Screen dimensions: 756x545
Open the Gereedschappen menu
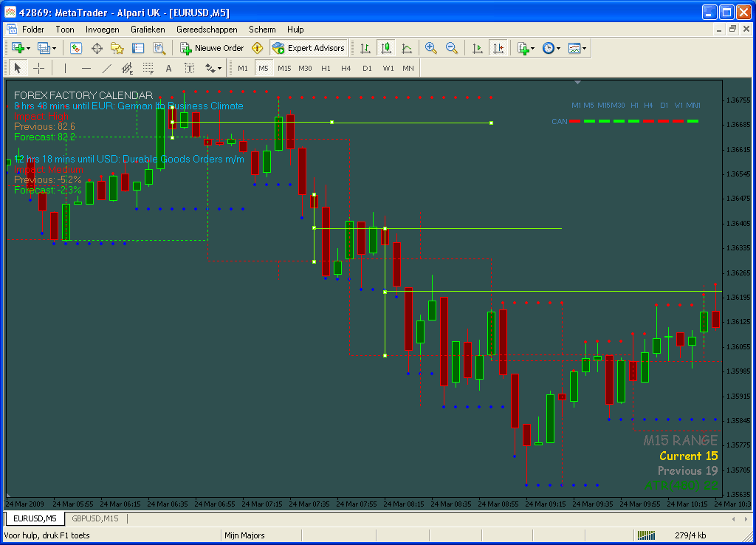(x=207, y=30)
